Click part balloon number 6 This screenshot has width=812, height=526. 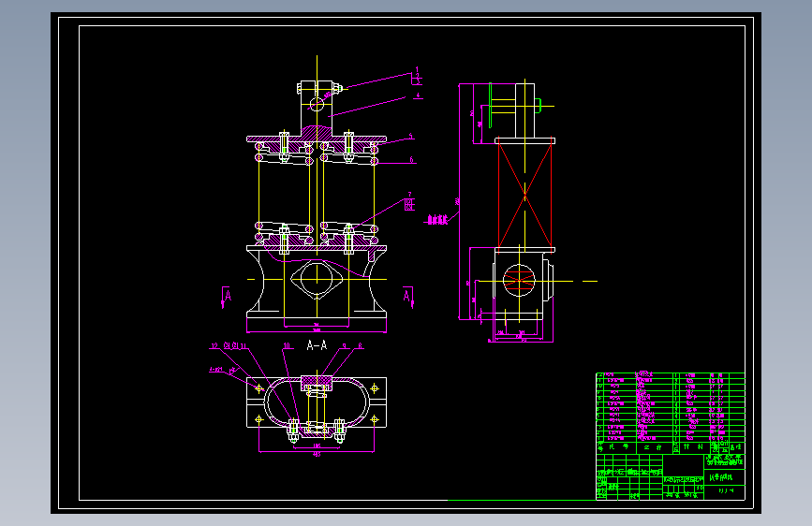[x=412, y=160]
